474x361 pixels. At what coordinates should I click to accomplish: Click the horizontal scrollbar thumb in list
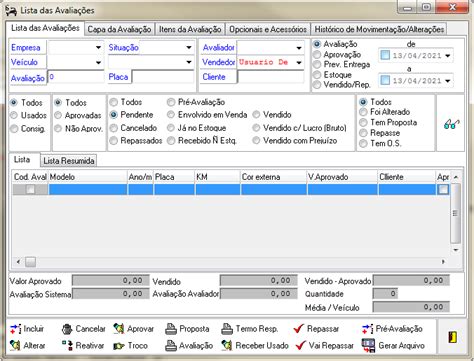[30, 262]
